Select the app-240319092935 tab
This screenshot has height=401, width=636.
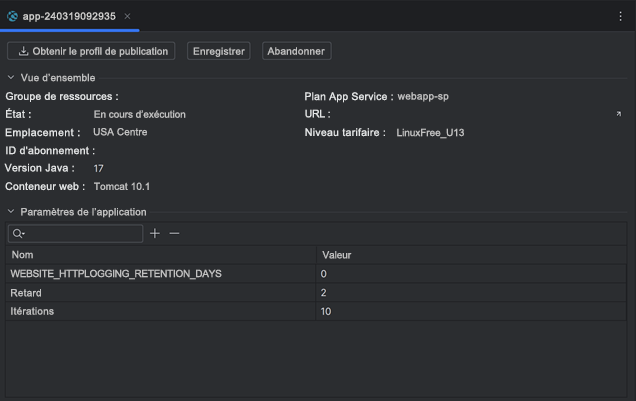tap(69, 16)
